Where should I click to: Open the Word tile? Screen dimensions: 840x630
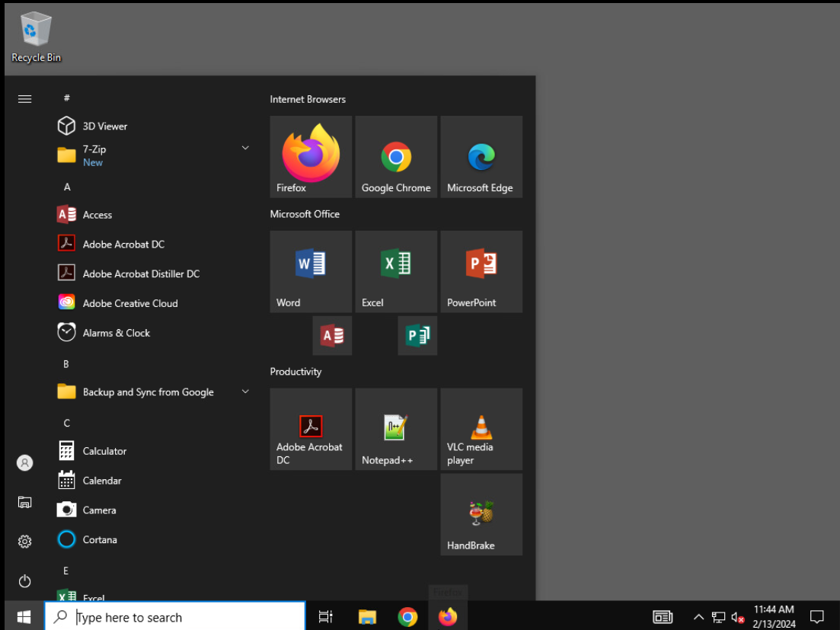pyautogui.click(x=311, y=272)
